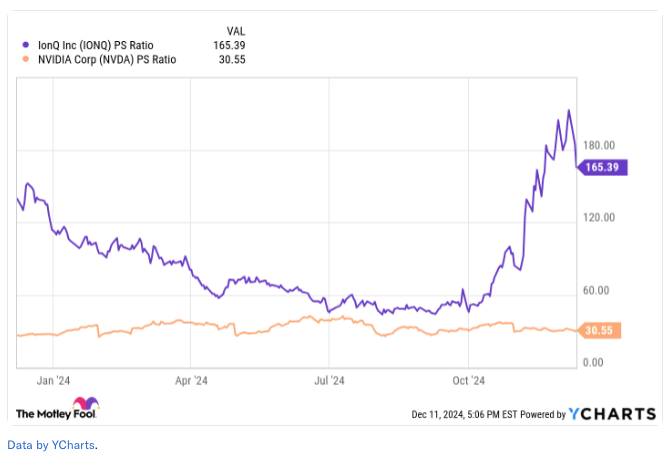Click the Apr '24 axis label
Image resolution: width=670 pixels, height=459 pixels.
[x=191, y=380]
